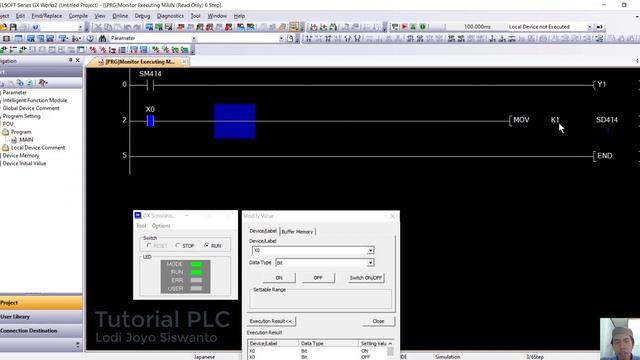640x360 pixels.
Task: Select Device Initial Value in tree
Action: [24, 163]
